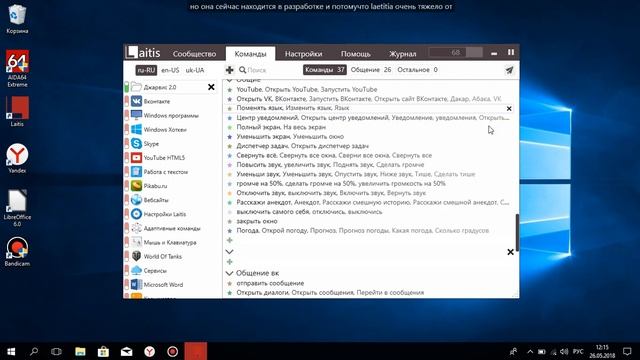Screen dimensions: 640x360
Task: Filter by Общение 26
Action: 371,70
